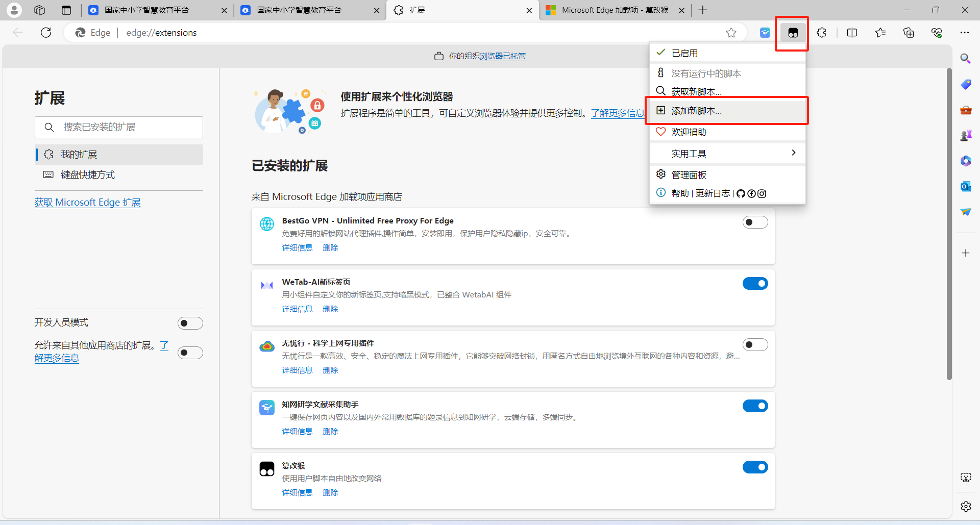Open sidebar settings gear icon
The image size is (980, 525).
(x=965, y=506)
